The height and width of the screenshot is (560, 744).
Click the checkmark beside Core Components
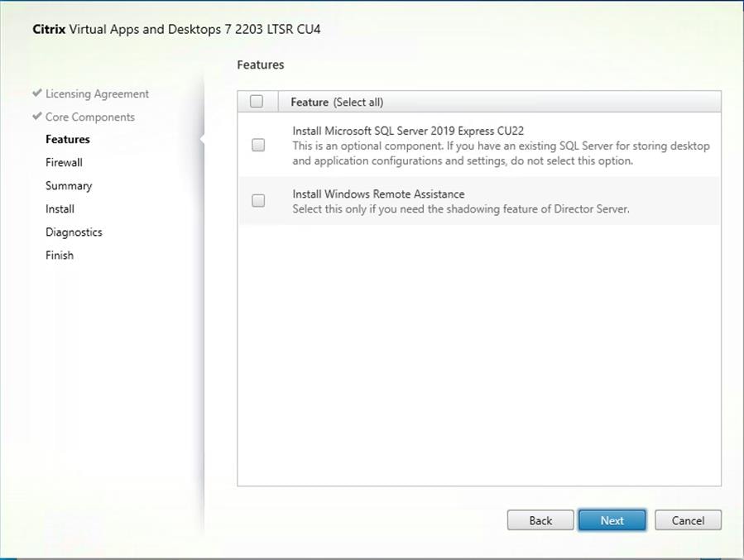coord(35,117)
